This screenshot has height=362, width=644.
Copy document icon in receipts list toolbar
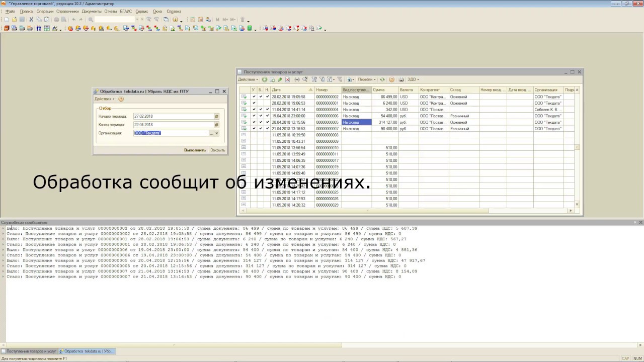[x=272, y=79]
